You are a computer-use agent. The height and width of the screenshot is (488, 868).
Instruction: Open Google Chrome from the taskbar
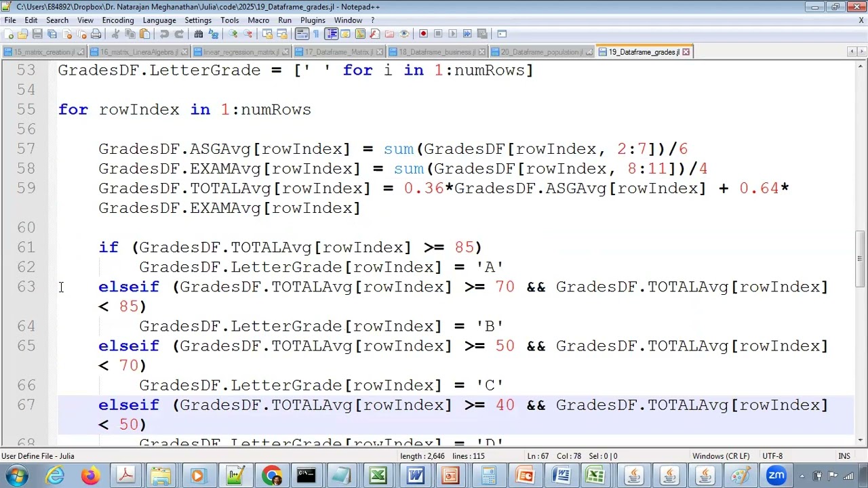(x=272, y=476)
